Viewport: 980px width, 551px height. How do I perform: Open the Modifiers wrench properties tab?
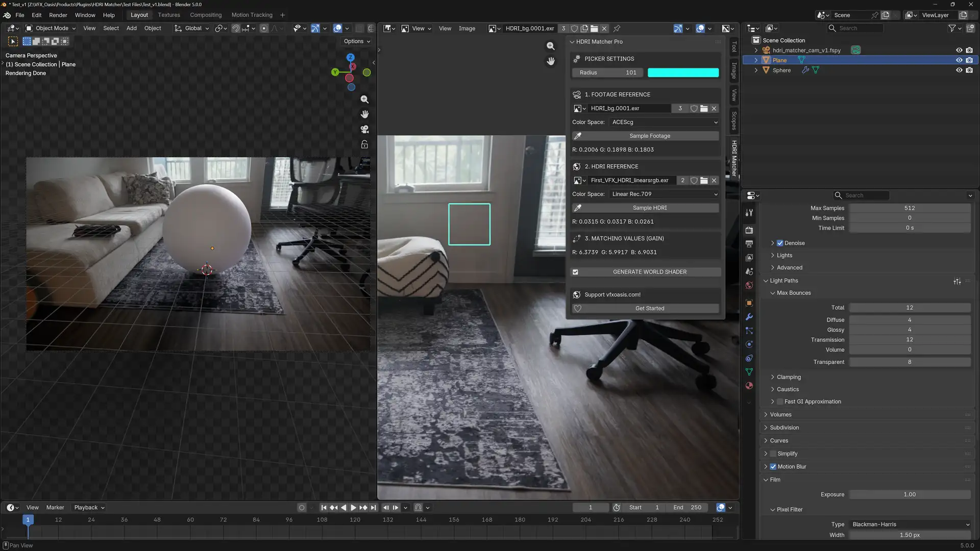pos(749,317)
